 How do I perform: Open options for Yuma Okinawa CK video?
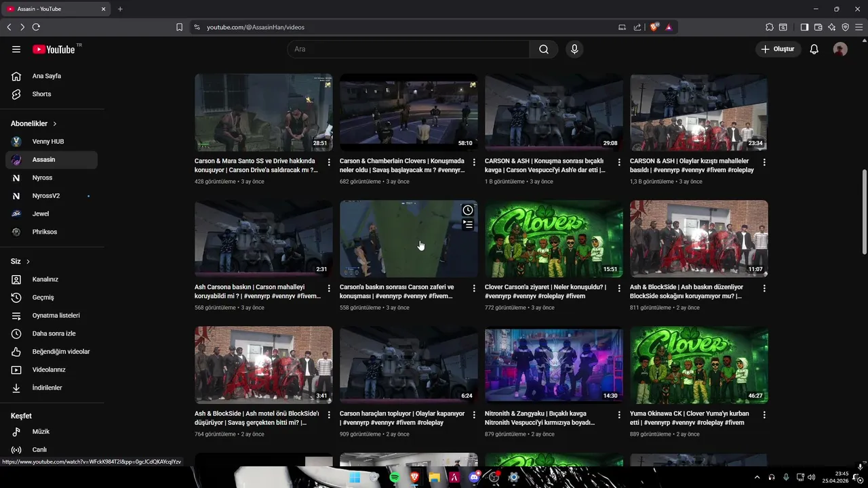click(764, 415)
